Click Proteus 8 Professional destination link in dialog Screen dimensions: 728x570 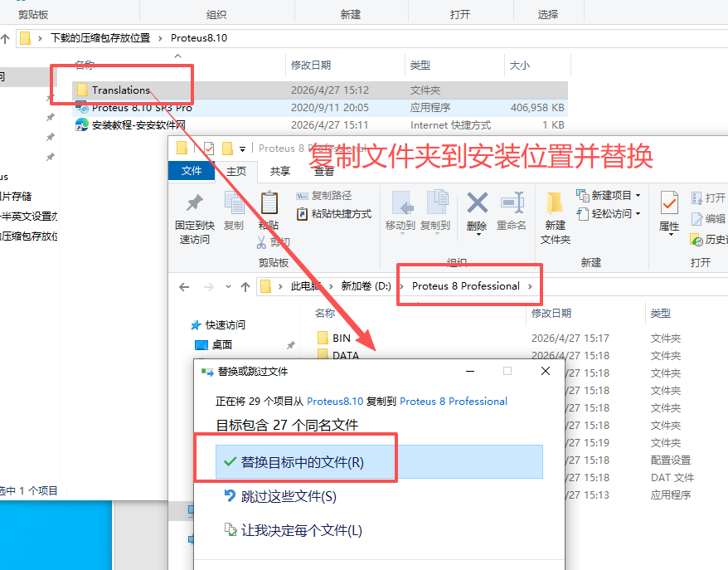click(454, 401)
